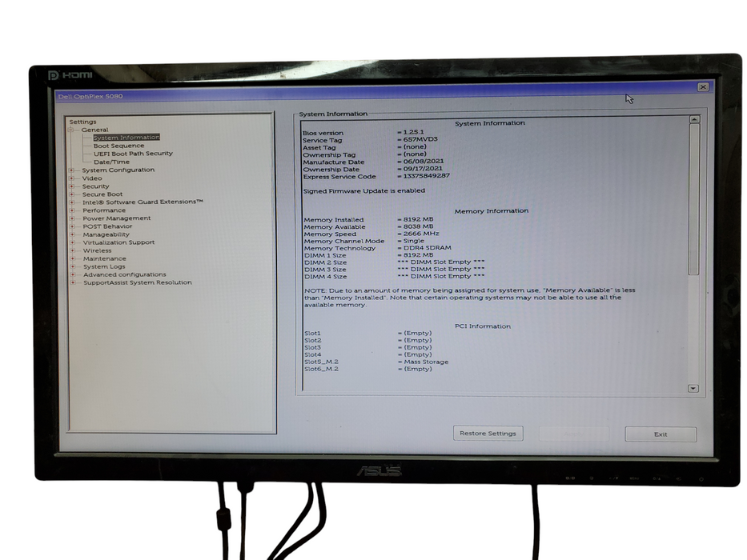Select SupportAssist System Resolution label

click(x=138, y=282)
